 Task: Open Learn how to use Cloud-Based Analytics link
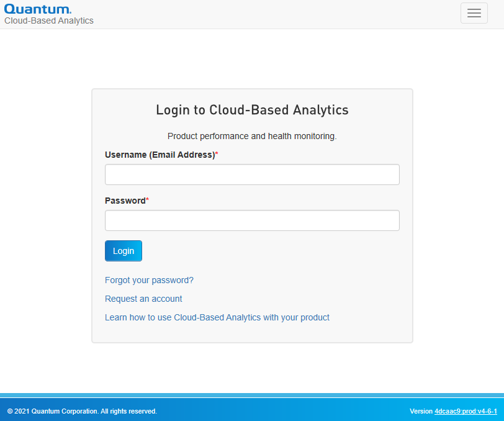[217, 318]
